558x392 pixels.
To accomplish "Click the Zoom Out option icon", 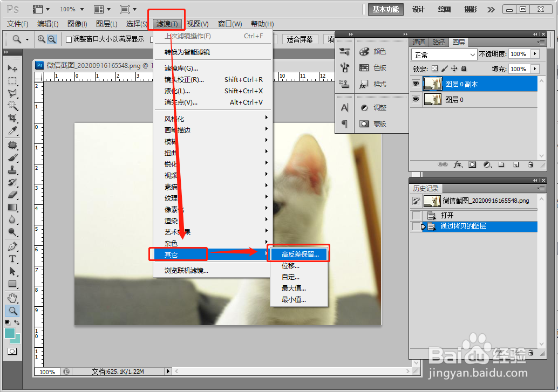I will coord(52,39).
